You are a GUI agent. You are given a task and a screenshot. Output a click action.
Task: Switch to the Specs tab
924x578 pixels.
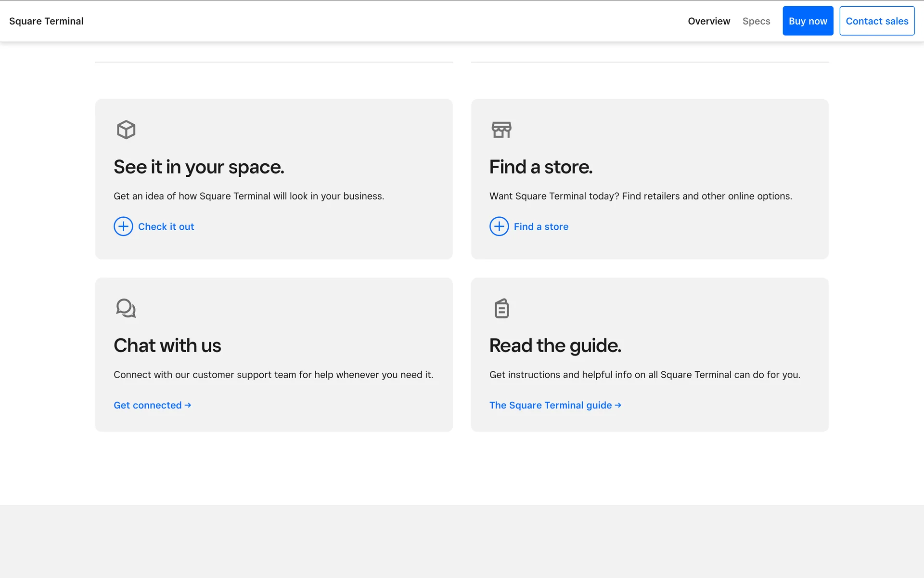756,21
